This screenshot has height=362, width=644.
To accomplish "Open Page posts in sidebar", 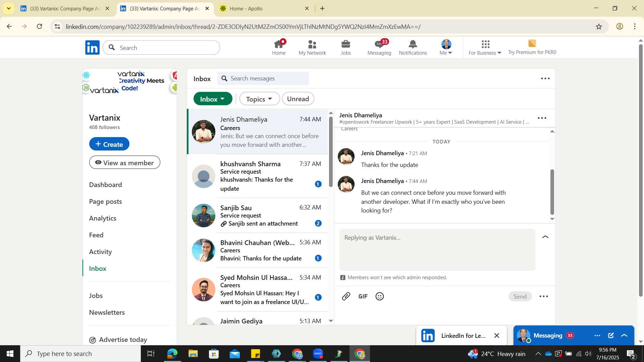I will [x=105, y=201].
